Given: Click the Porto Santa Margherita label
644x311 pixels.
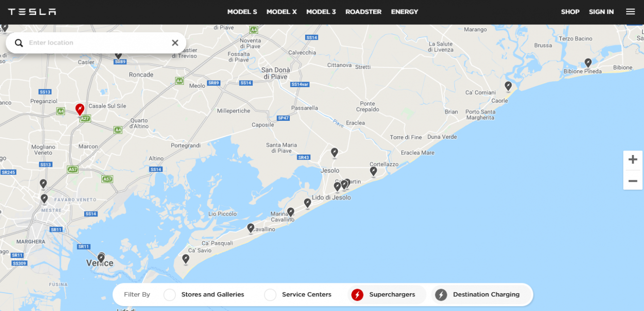Looking at the screenshot, I should click(481, 115).
